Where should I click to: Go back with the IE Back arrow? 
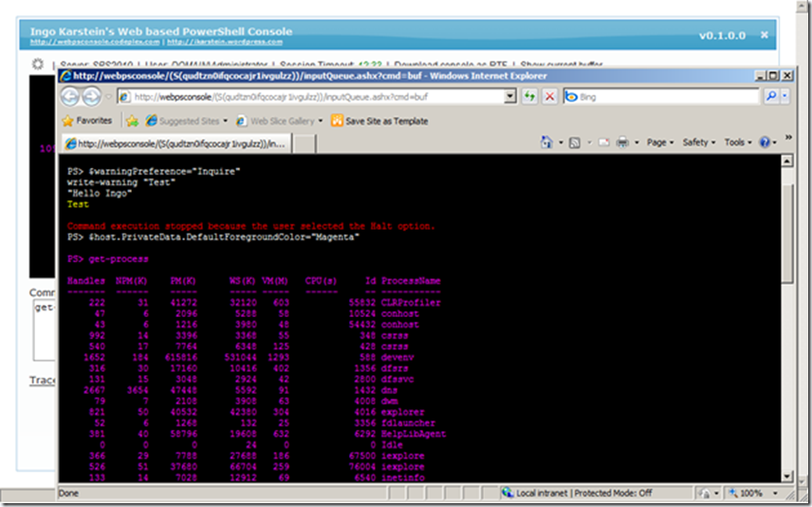tap(70, 97)
